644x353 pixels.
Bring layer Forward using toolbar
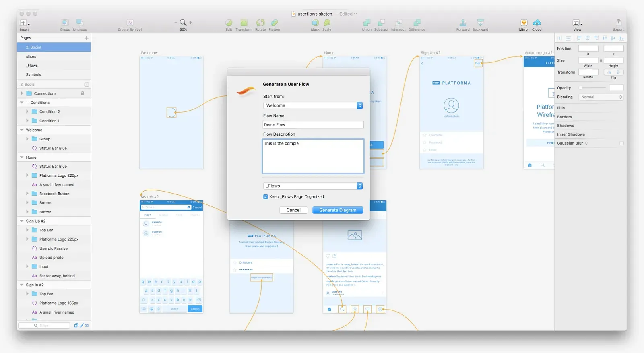click(463, 23)
